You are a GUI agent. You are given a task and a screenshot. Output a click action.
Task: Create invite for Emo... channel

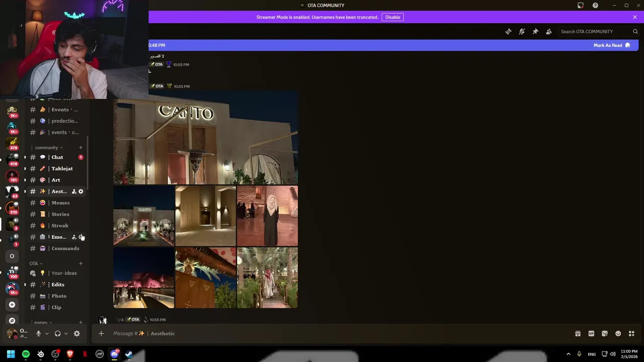[x=73, y=237]
